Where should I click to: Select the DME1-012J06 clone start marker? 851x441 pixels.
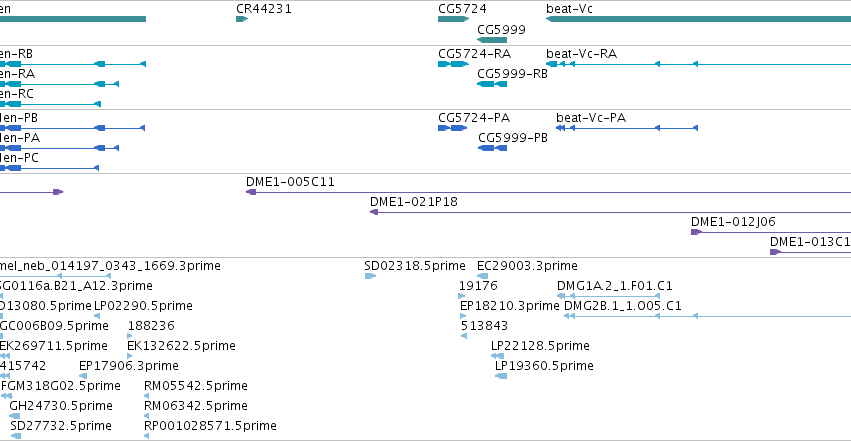[696, 232]
